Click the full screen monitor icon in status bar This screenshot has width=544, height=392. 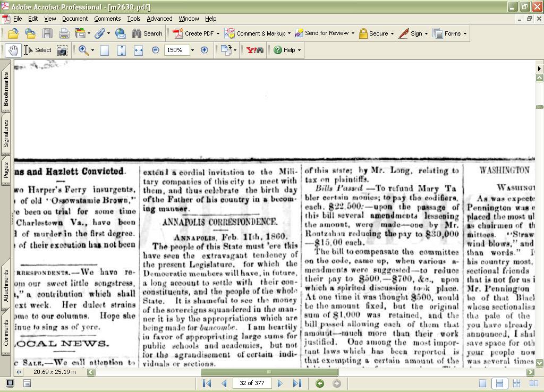[x=10, y=384]
